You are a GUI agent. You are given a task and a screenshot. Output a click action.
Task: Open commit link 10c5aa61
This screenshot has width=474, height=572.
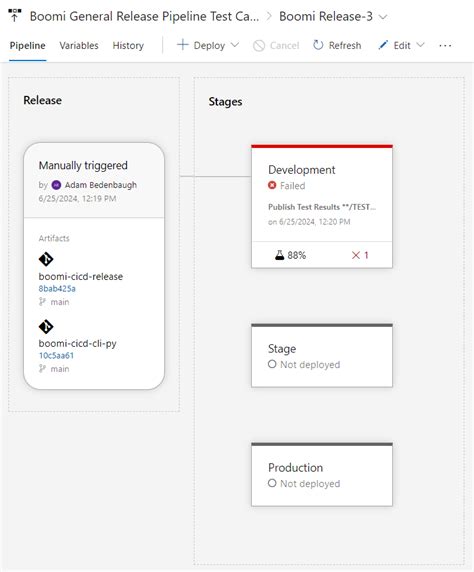tap(56, 355)
